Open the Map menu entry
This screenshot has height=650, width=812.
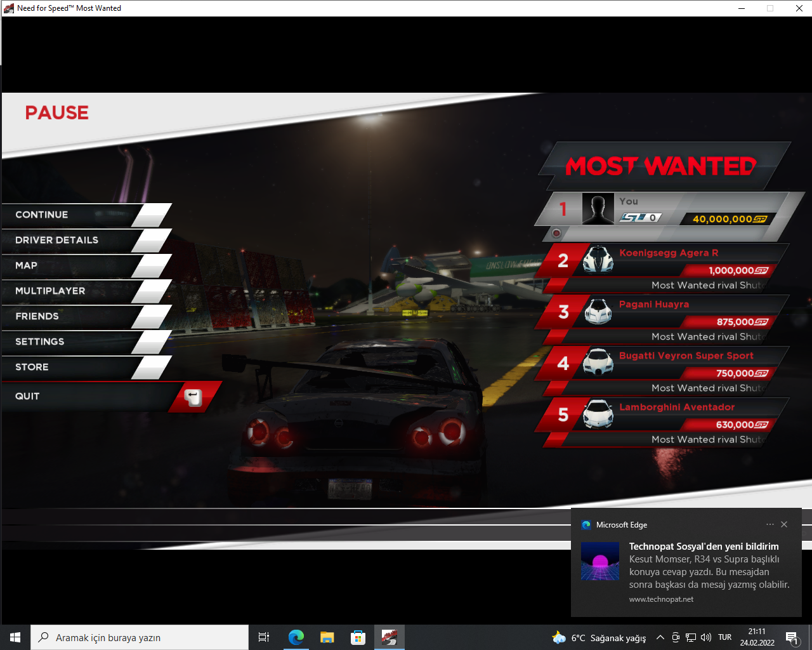coord(86,266)
